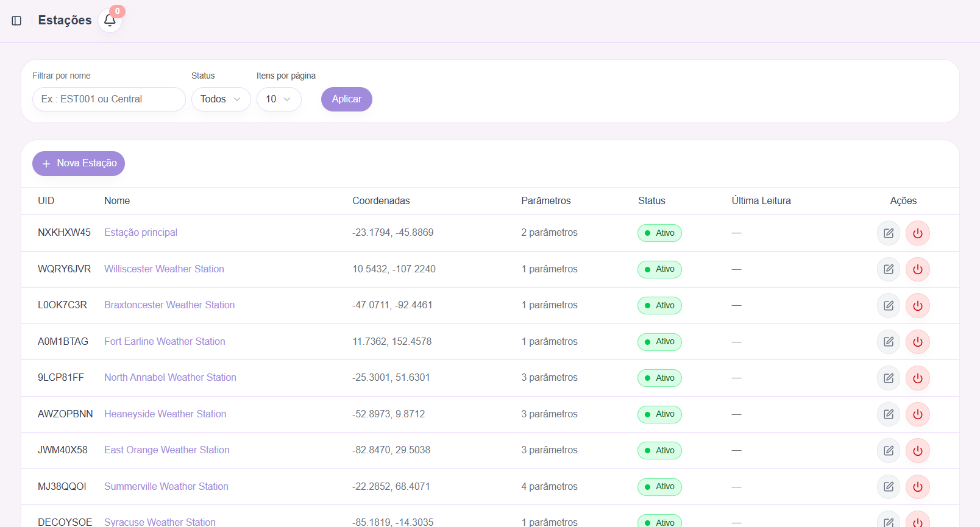The height and width of the screenshot is (527, 980).
Task: Focus the filter by name input field
Action: tap(108, 99)
